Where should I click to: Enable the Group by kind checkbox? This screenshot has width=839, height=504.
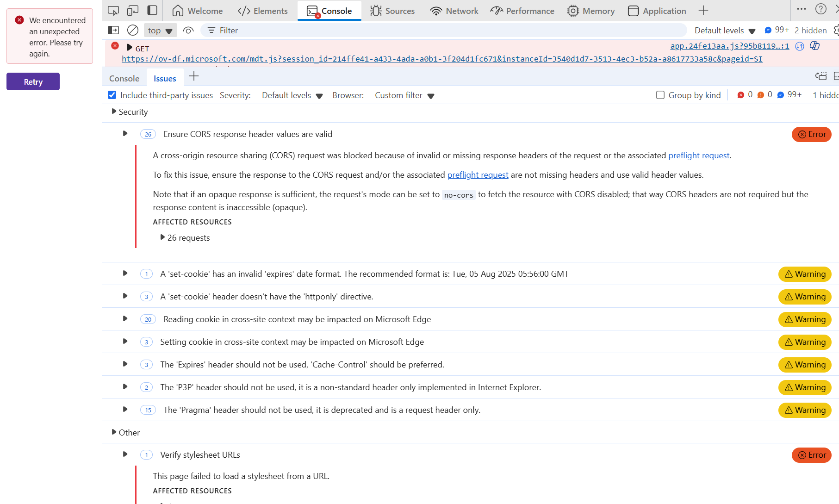660,95
